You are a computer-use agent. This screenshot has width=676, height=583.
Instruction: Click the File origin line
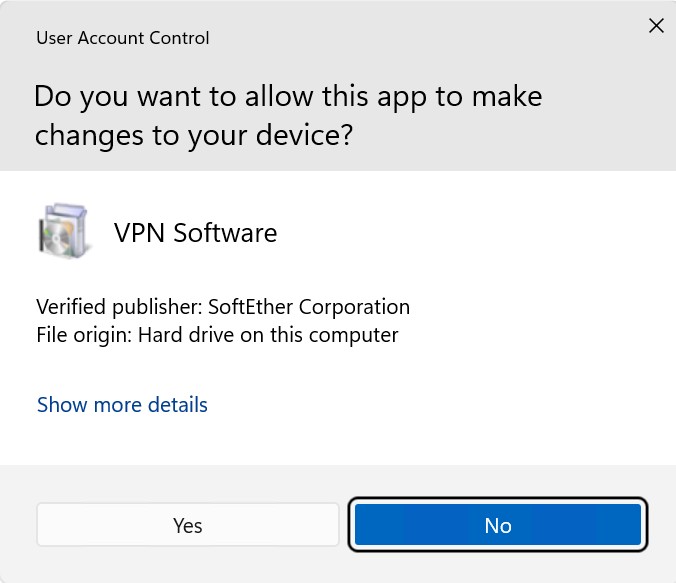click(217, 335)
